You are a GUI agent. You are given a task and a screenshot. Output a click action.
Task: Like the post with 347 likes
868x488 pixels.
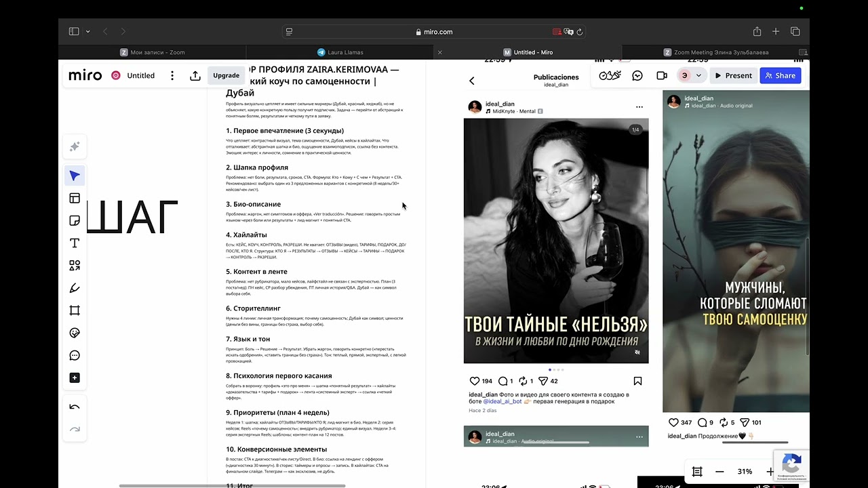(673, 422)
